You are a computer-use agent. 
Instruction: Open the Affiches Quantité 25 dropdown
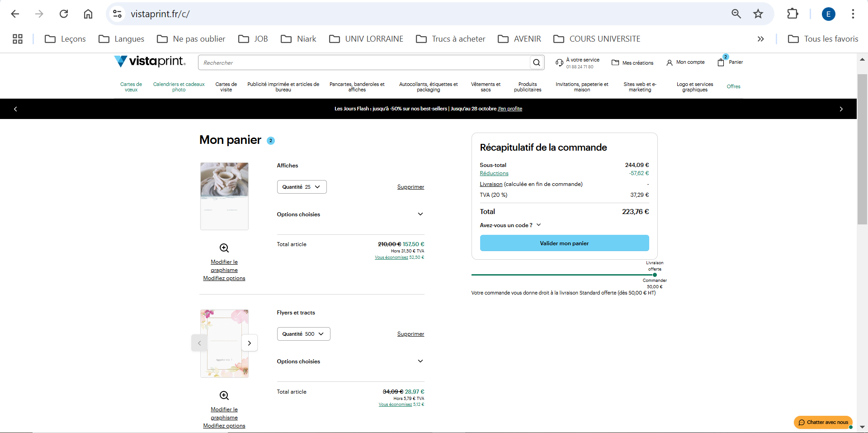click(302, 187)
